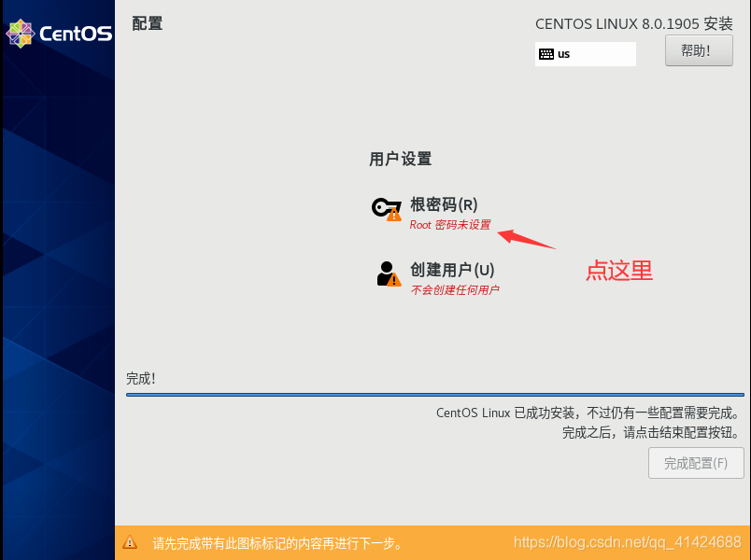This screenshot has width=751, height=560.
Task: Click the '不会创建任何用户' status text
Action: [455, 290]
